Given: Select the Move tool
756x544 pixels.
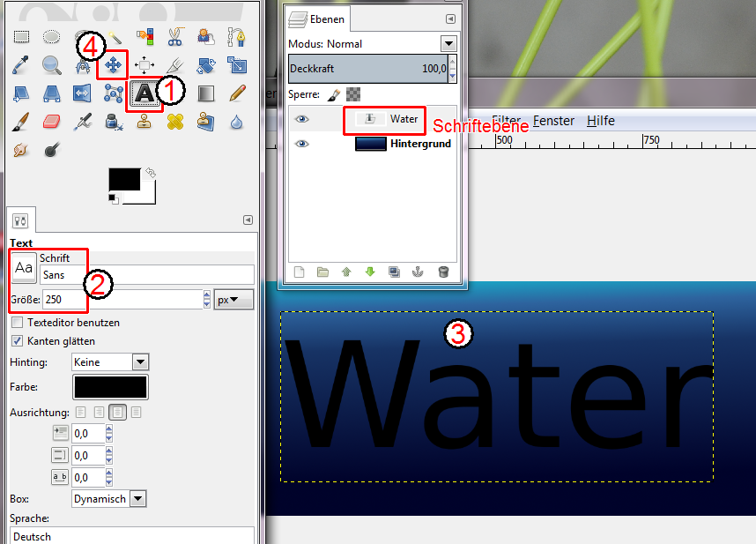Looking at the screenshot, I should [x=113, y=65].
